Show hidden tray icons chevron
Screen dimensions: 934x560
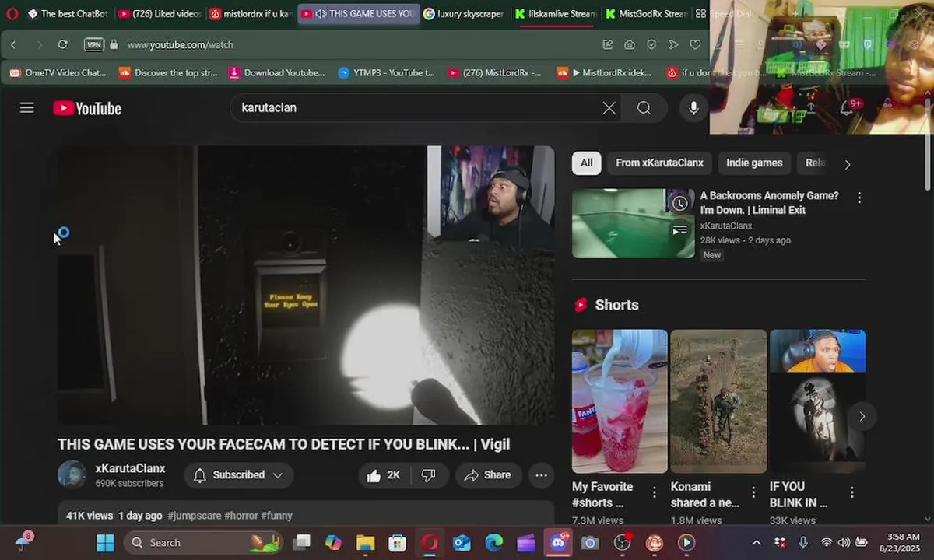(757, 543)
